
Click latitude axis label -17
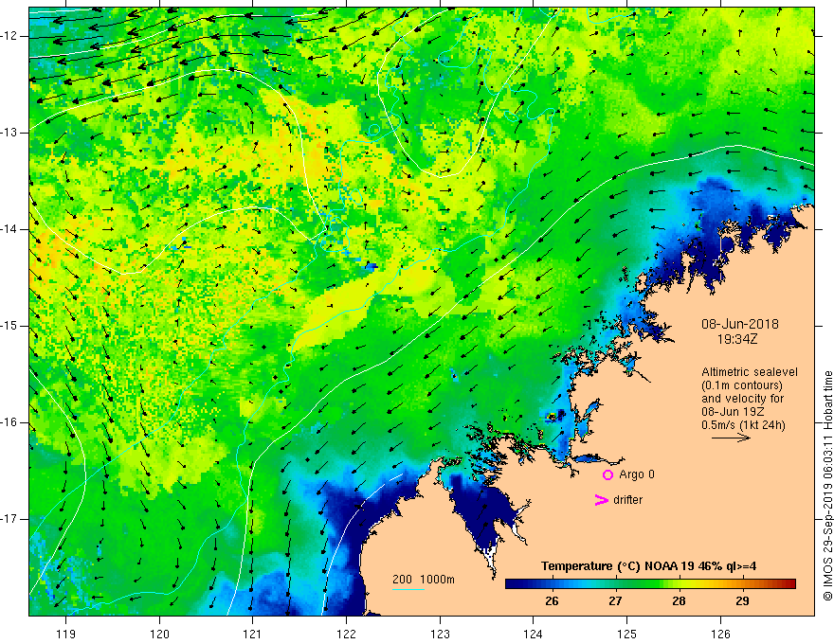pyautogui.click(x=9, y=519)
